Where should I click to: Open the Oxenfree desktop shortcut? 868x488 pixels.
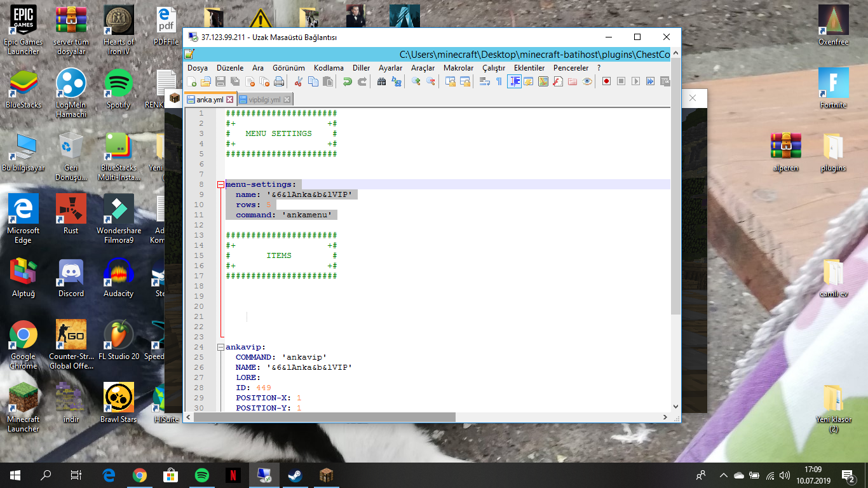(833, 25)
